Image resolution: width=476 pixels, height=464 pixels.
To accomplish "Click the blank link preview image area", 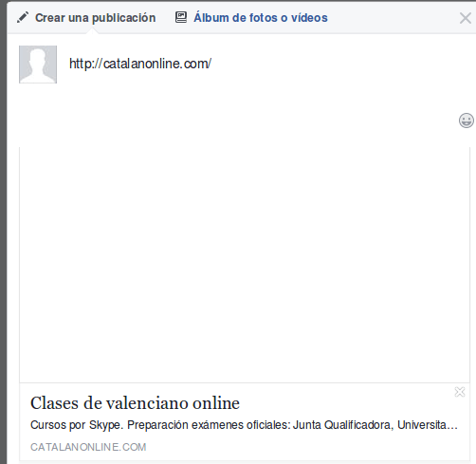I will click(245, 265).
